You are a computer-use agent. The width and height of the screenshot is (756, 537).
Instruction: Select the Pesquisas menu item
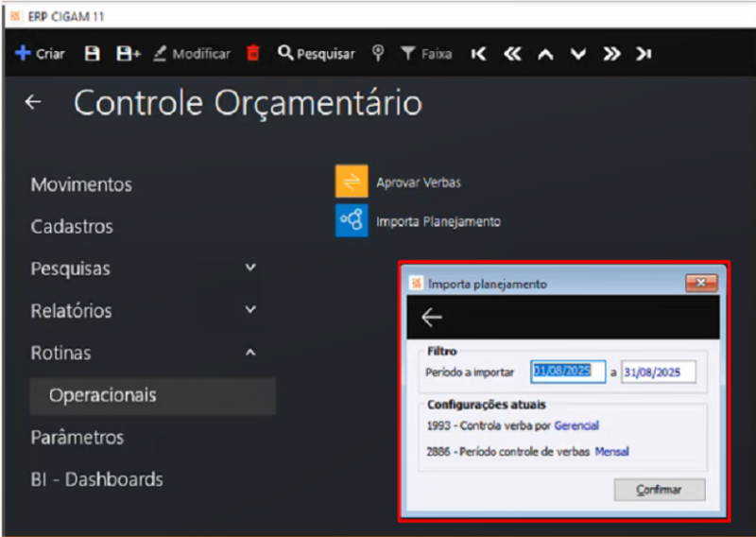tap(70, 268)
